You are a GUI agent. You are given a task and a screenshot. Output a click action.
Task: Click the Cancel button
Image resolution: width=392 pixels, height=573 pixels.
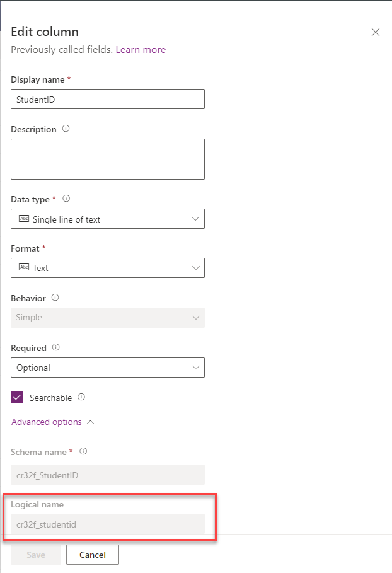tap(92, 555)
